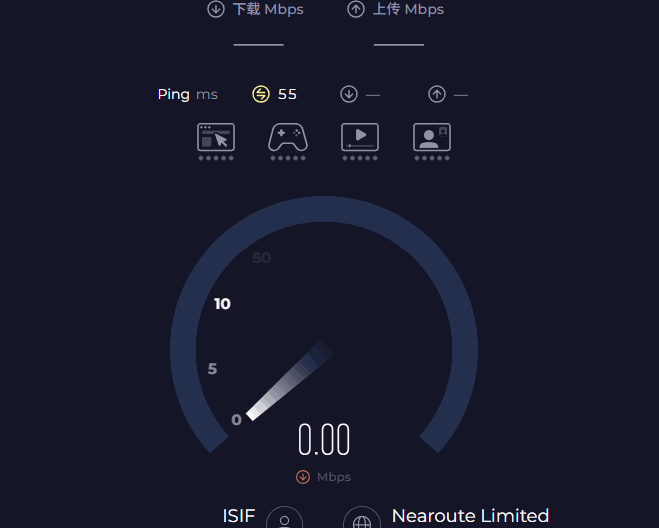Select the web browsing rating icon
659x528 pixels.
216,137
